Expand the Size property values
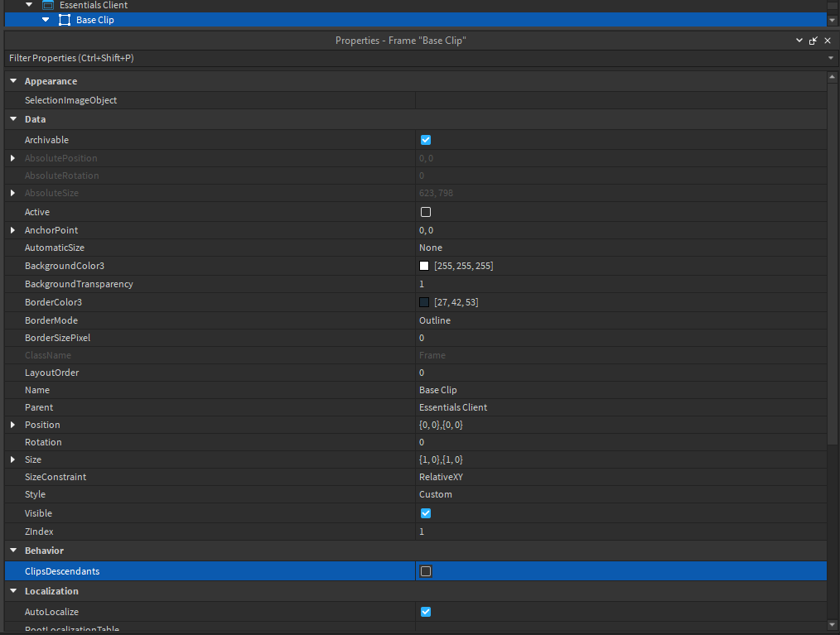Screen dimensions: 840x635 (x=12, y=459)
